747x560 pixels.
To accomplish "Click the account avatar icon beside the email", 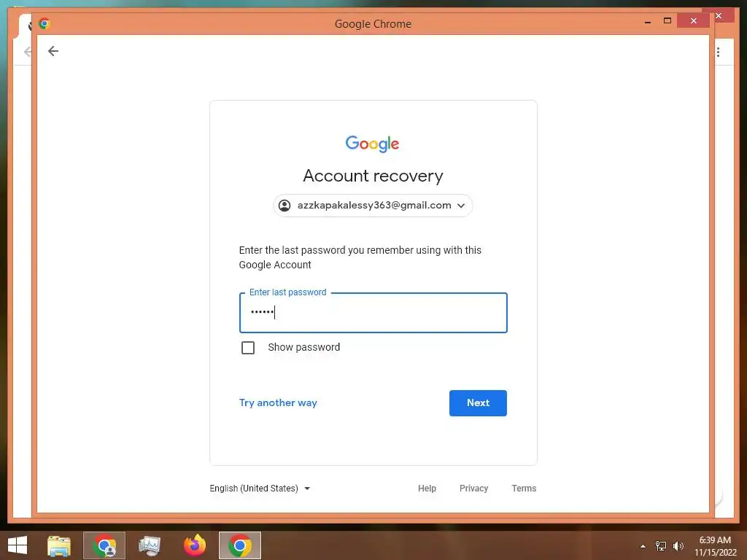I will coord(285,205).
